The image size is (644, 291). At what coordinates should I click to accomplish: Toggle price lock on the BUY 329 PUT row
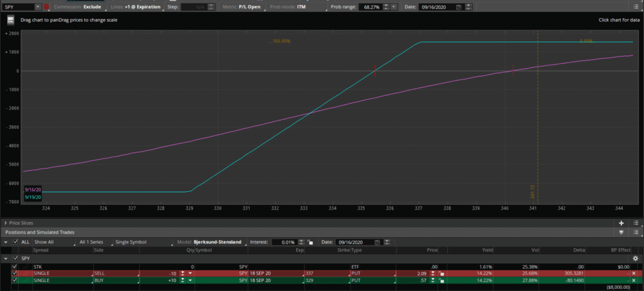coord(440,280)
